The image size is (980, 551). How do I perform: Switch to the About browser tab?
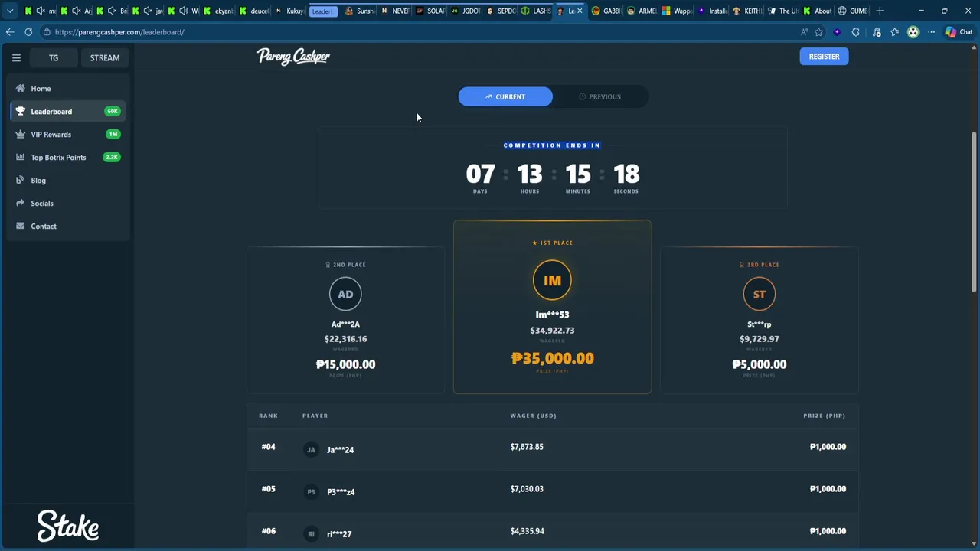(x=817, y=11)
